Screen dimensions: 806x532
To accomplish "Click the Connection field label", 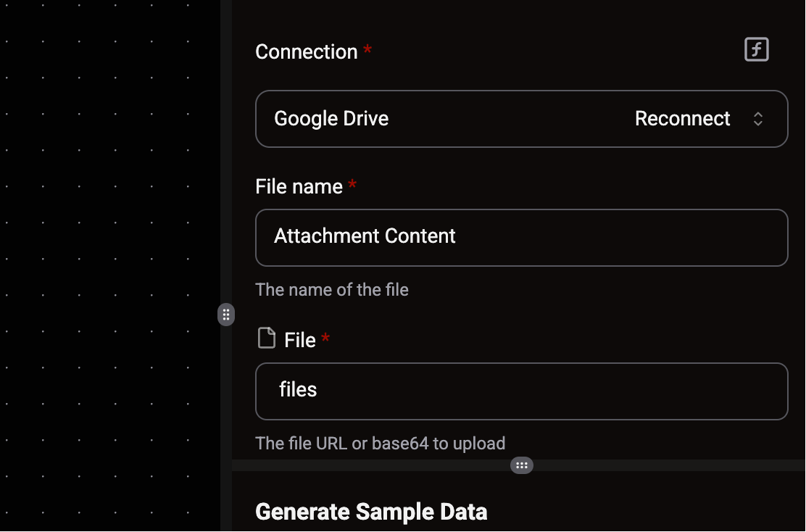I will point(307,52).
